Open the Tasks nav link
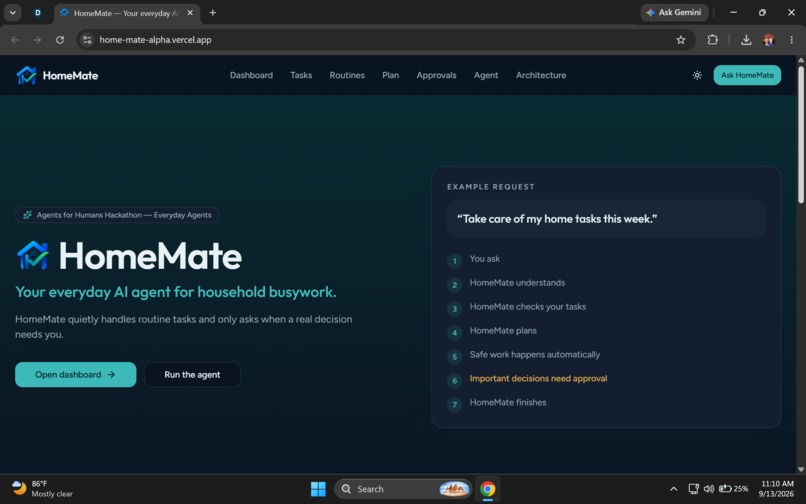Screen dimensions: 806x504 pos(301,75)
